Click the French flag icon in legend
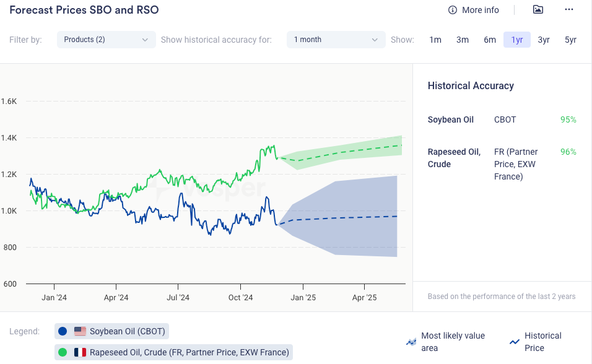The width and height of the screenshot is (592, 364). pos(80,352)
